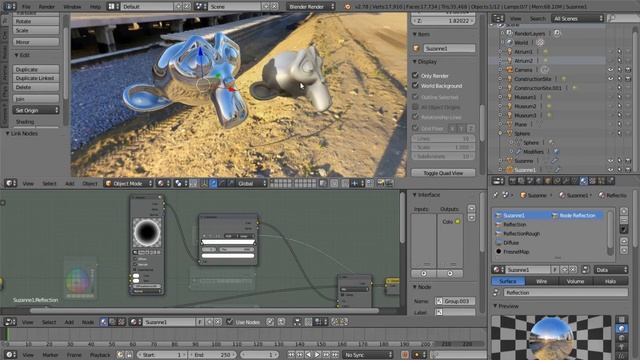Image resolution: width=640 pixels, height=360 pixels.
Task: Click node editor editor-type icon
Action: click(x=10, y=322)
